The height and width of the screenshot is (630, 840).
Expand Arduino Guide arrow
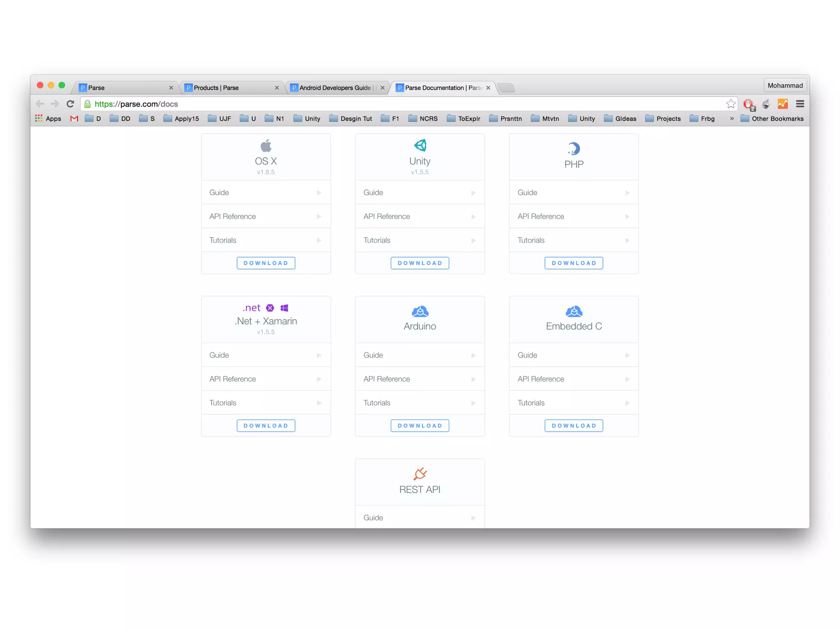[x=473, y=356]
